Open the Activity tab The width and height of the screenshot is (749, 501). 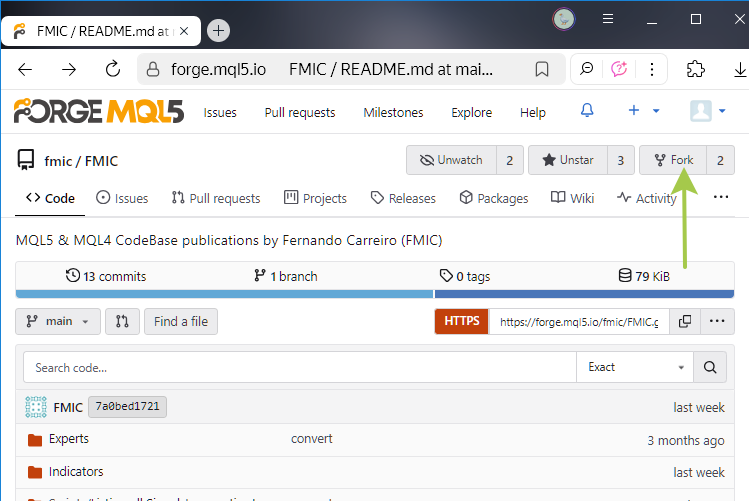(646, 198)
